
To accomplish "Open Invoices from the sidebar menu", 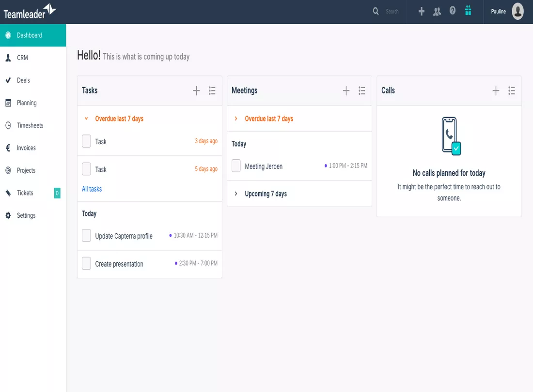I will pyautogui.click(x=26, y=148).
